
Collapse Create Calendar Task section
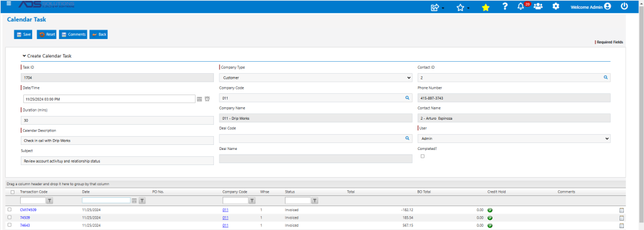[x=25, y=55]
